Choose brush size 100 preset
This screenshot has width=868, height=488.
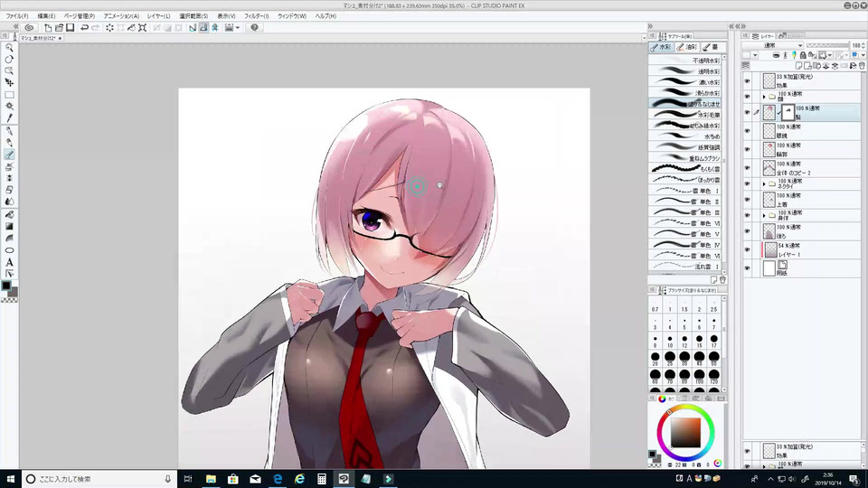click(x=699, y=377)
